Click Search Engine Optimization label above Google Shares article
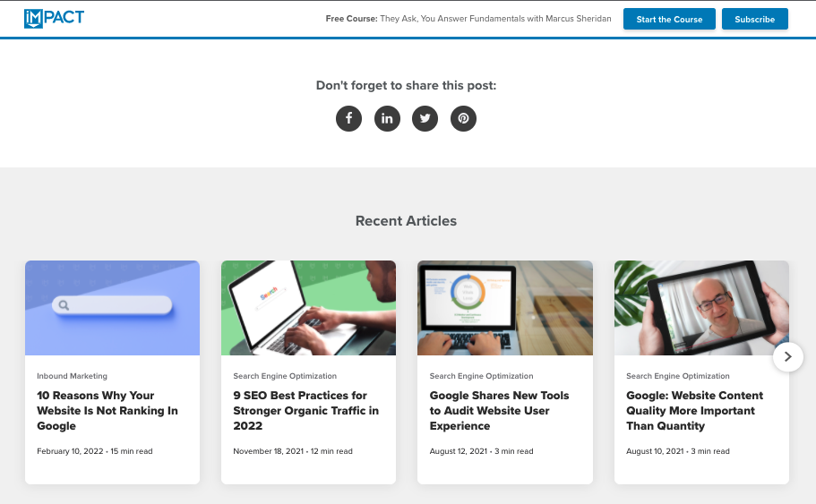Viewport: 816px width, 504px height. point(481,376)
